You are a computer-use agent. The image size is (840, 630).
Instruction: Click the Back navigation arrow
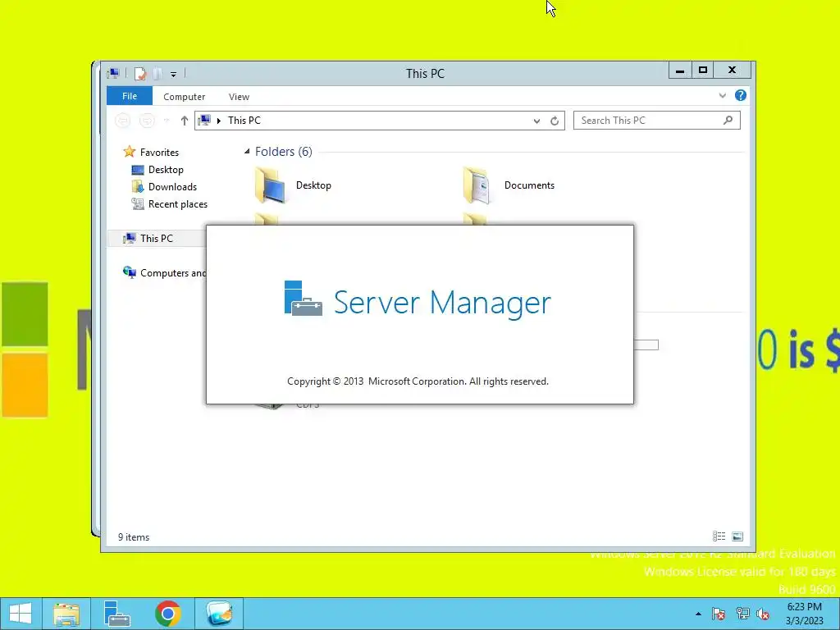tap(123, 121)
